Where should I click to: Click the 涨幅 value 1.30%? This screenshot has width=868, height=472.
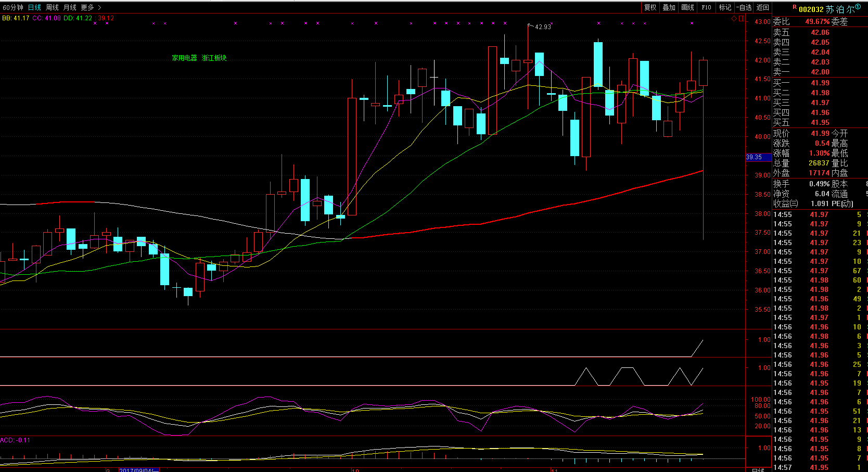[x=820, y=153]
